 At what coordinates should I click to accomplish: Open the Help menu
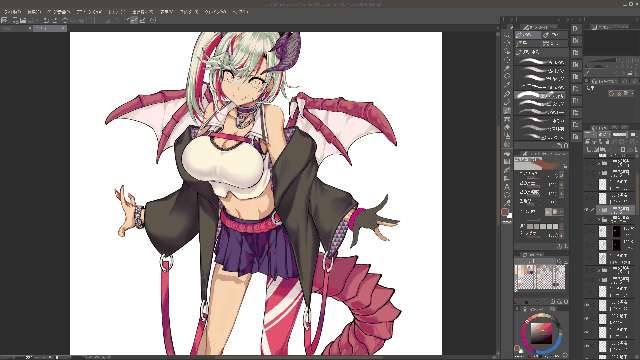[x=240, y=12]
